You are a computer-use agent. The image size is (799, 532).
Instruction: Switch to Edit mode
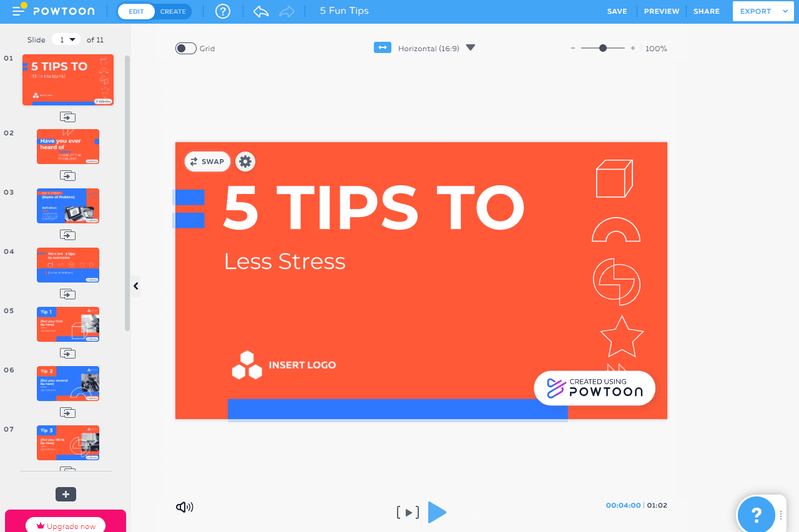coord(136,11)
